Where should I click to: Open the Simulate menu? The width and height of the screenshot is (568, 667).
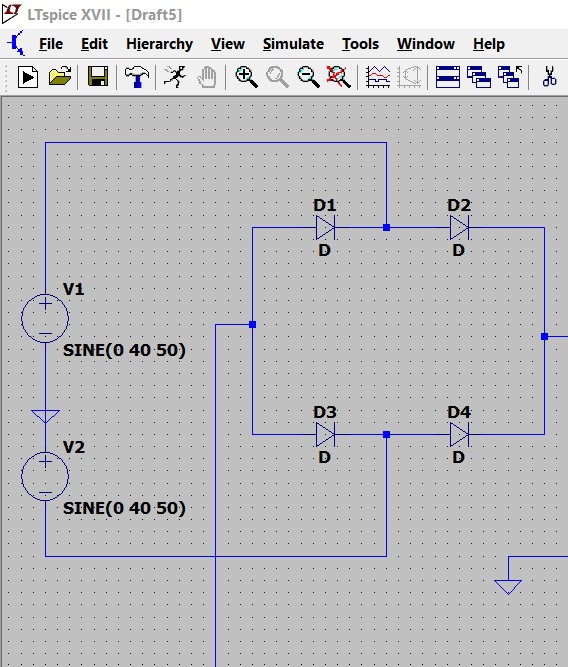(x=293, y=44)
